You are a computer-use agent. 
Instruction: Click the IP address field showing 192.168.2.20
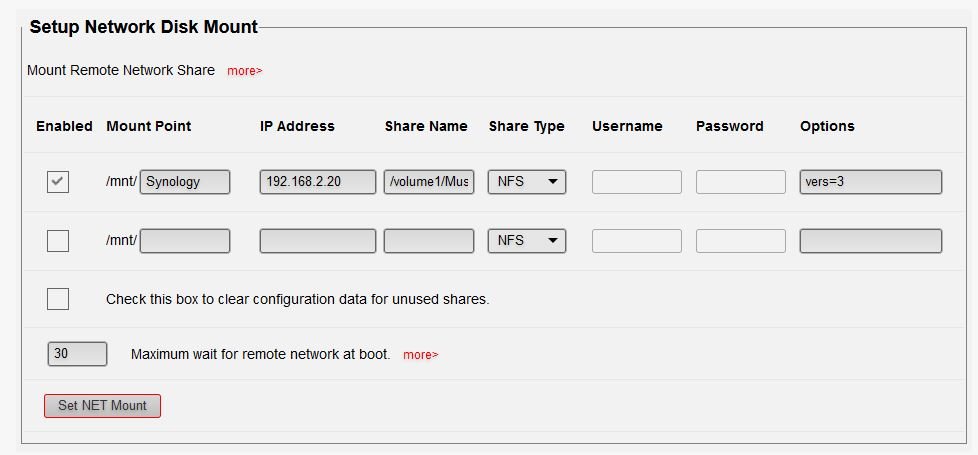point(317,182)
